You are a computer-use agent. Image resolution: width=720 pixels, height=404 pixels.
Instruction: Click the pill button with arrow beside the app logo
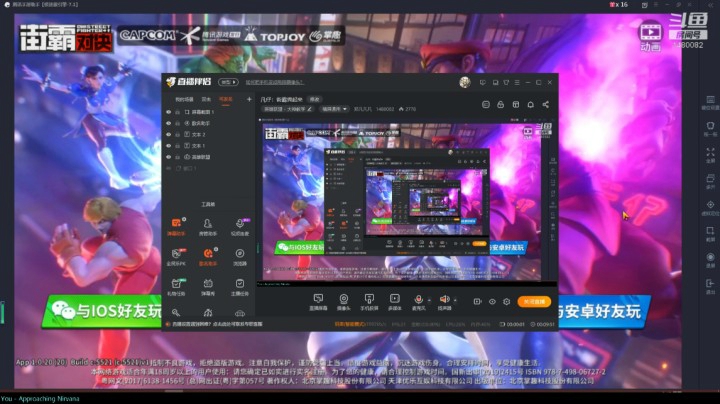tap(228, 82)
